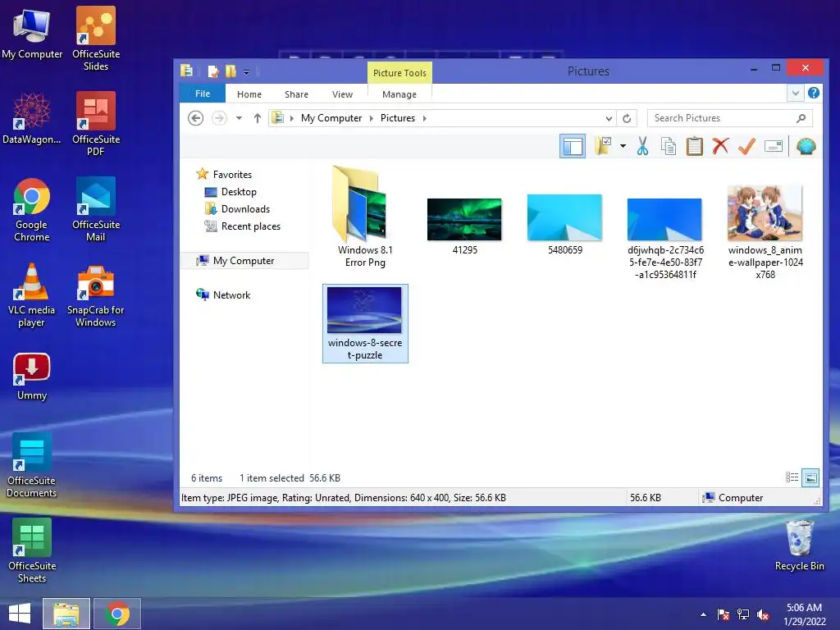Click the Picture Tools contextual tab
Screen dimensions: 840x630
[x=399, y=73]
